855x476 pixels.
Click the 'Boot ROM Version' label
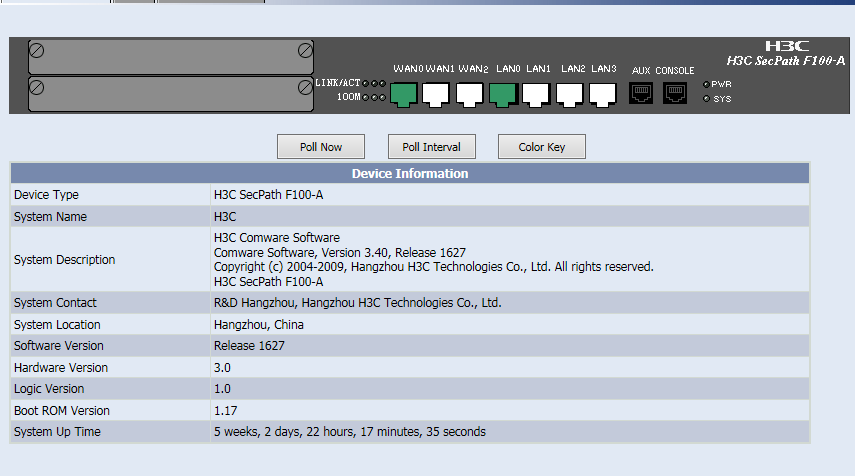[62, 411]
